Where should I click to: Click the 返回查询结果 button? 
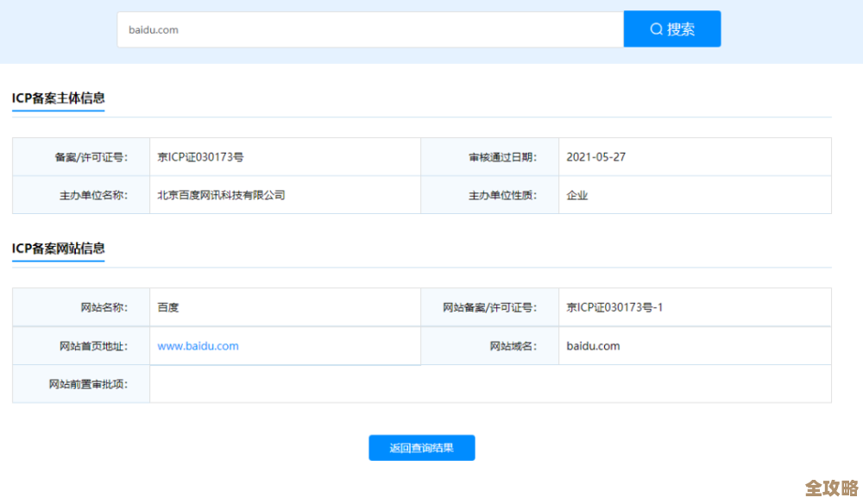421,447
